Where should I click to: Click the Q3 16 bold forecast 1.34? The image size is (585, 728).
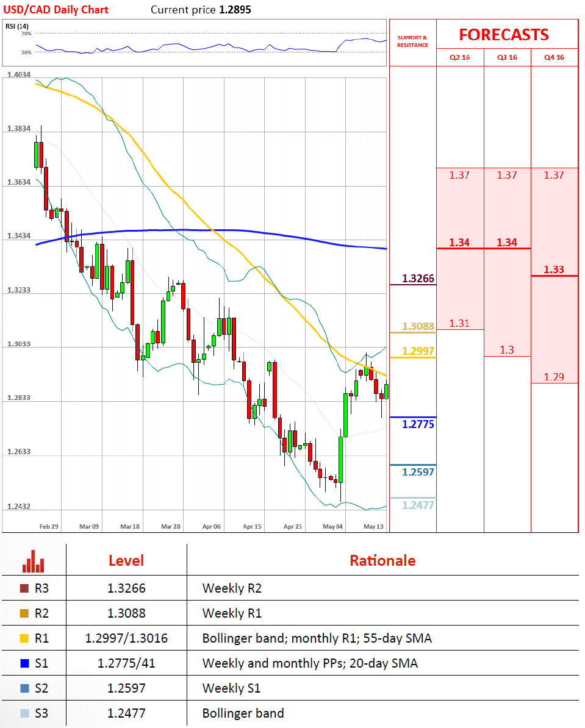click(507, 242)
